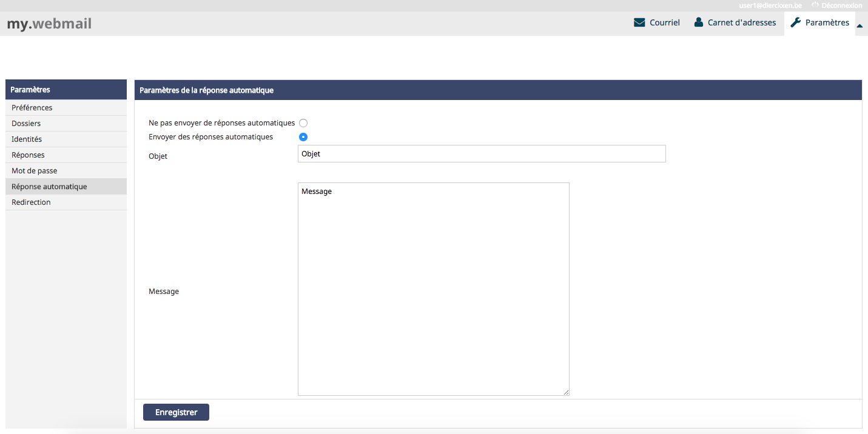868x434 pixels.
Task: Open Dossiers in the settings sidebar
Action: click(x=26, y=124)
